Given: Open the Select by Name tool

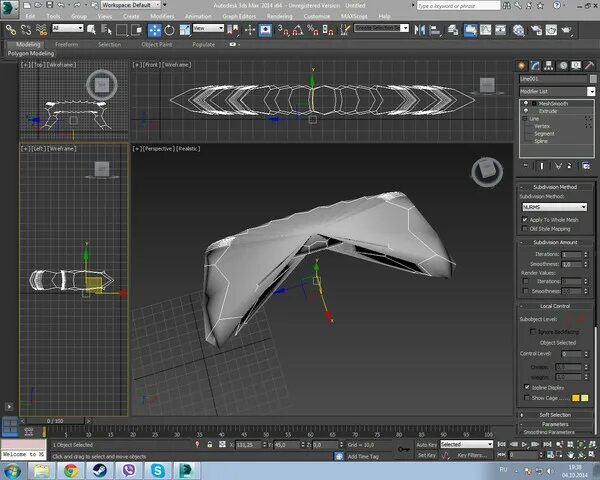Looking at the screenshot, I should click(106, 30).
